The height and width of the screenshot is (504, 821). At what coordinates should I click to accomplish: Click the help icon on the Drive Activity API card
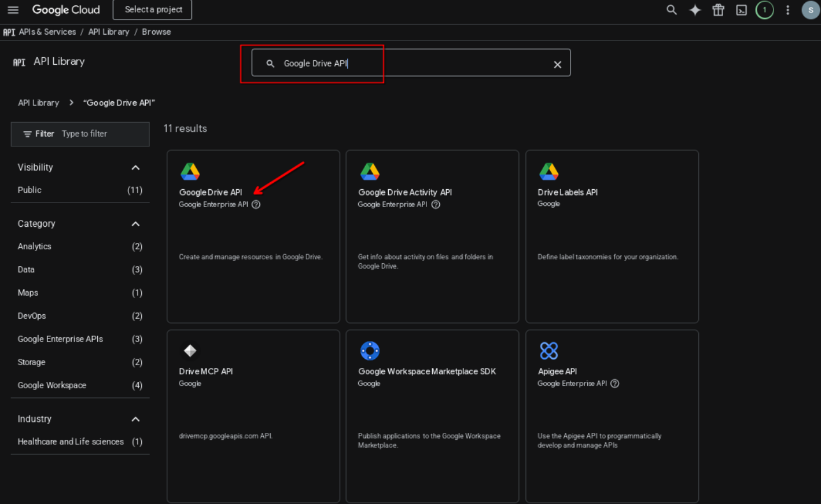[436, 204]
